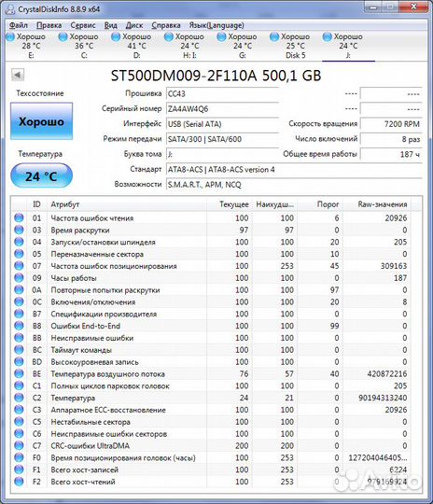433x504 pixels.
Task: Open the Диск menu
Action: pos(134,25)
